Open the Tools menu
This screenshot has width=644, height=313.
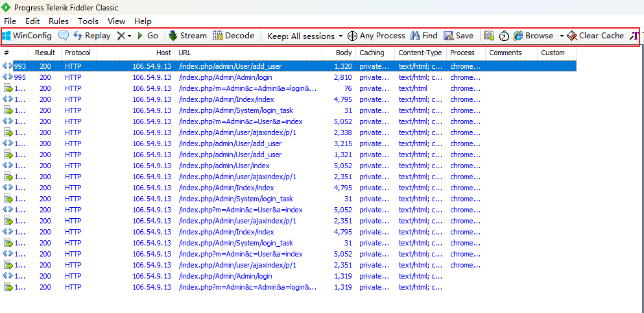[88, 21]
